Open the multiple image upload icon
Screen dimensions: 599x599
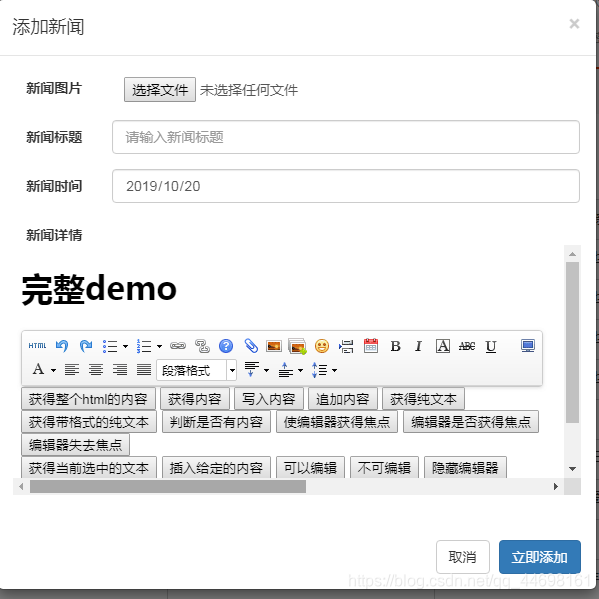click(x=297, y=346)
